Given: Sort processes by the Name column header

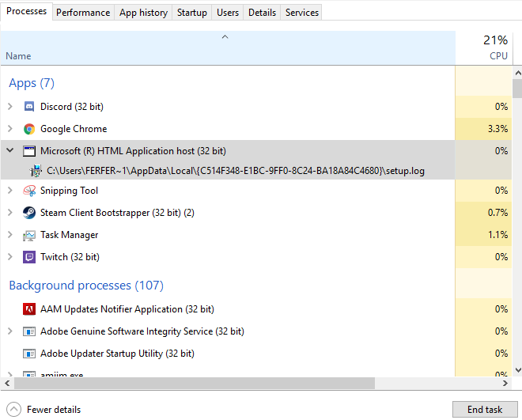Looking at the screenshot, I should (x=228, y=48).
